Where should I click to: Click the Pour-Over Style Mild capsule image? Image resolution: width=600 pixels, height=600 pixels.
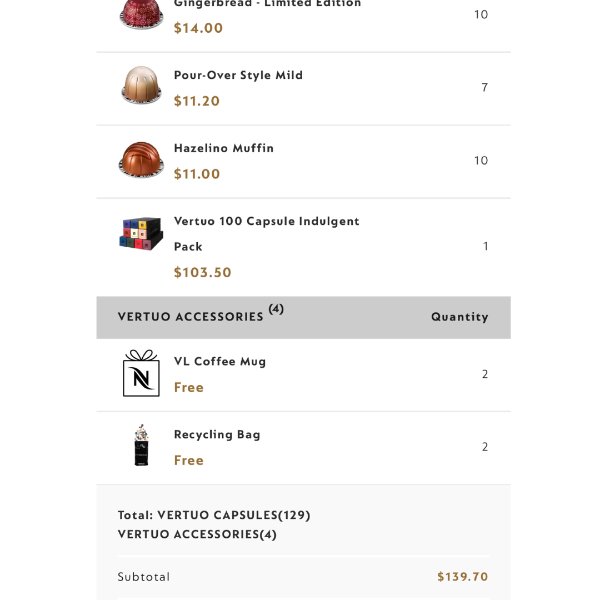pos(141,85)
